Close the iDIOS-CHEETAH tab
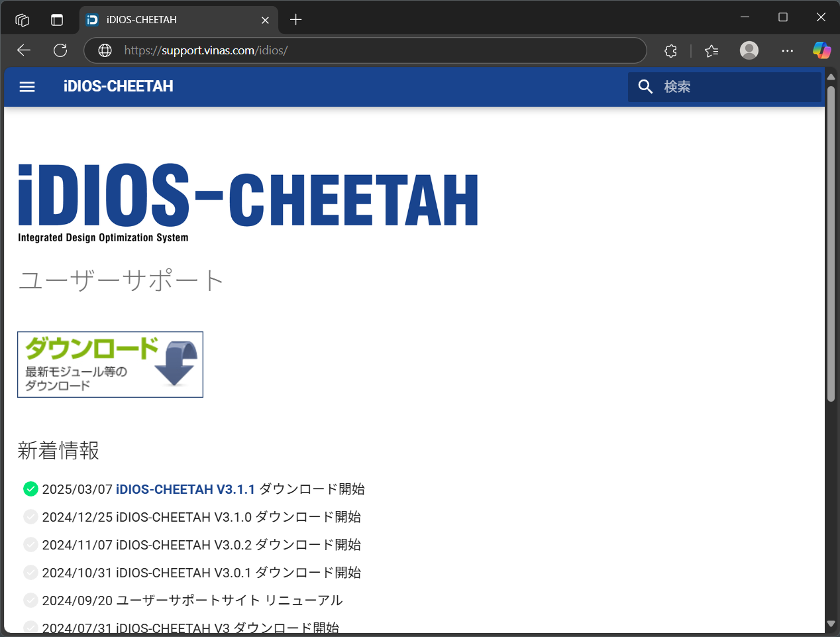840x637 pixels. (265, 20)
